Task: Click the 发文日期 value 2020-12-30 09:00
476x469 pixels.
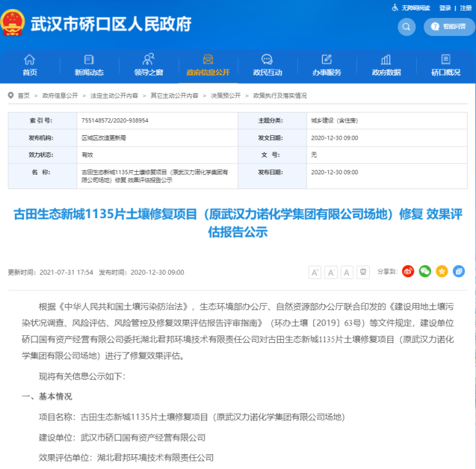Action: (334, 138)
